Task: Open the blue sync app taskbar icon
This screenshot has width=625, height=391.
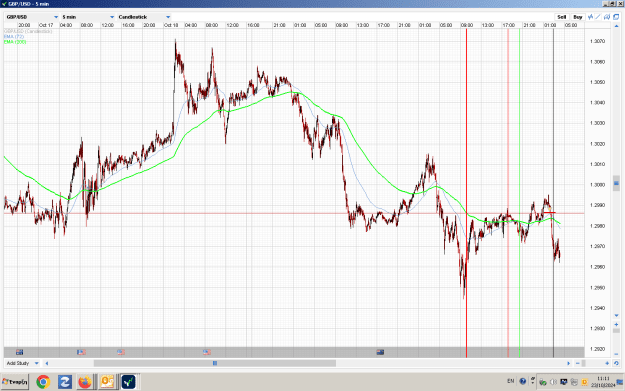Action: pos(64,382)
